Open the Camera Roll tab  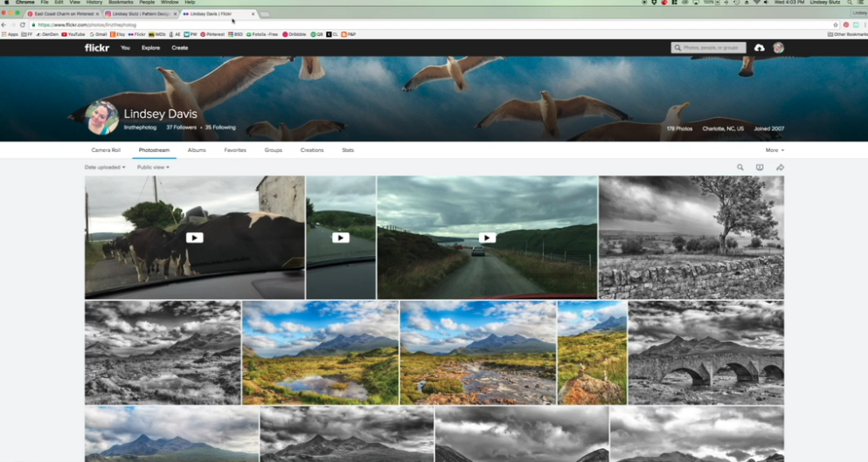[x=106, y=150]
